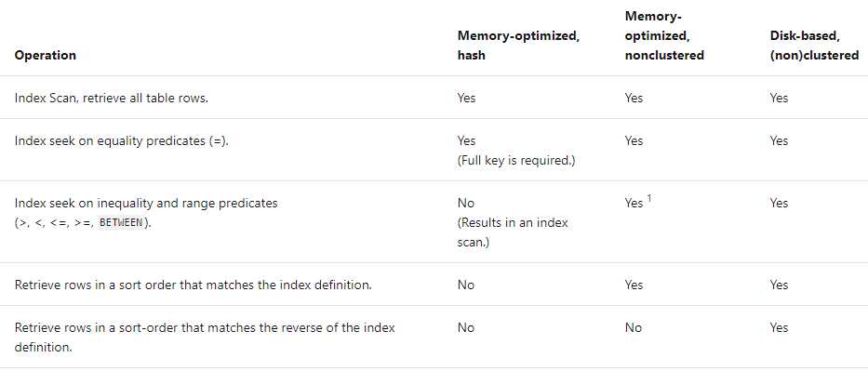
Task: Click 'Index seek on inequality and range predicates' text
Action: pyautogui.click(x=145, y=204)
